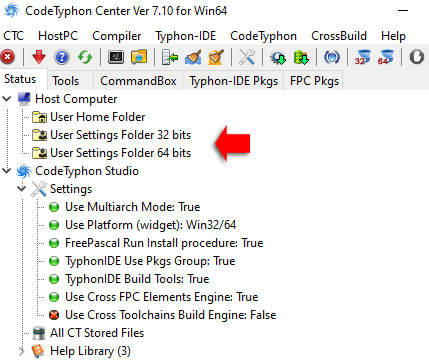
Task: Open All CT Stored Files item
Action: tap(97, 333)
